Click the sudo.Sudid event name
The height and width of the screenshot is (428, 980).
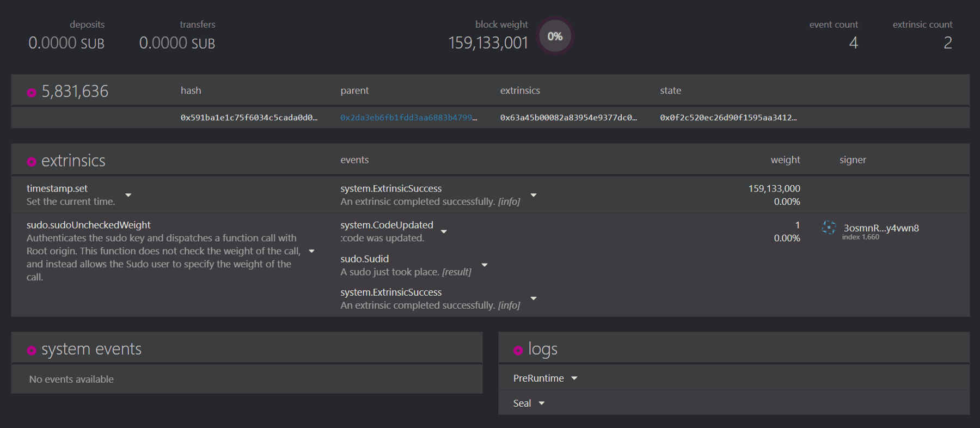(365, 259)
